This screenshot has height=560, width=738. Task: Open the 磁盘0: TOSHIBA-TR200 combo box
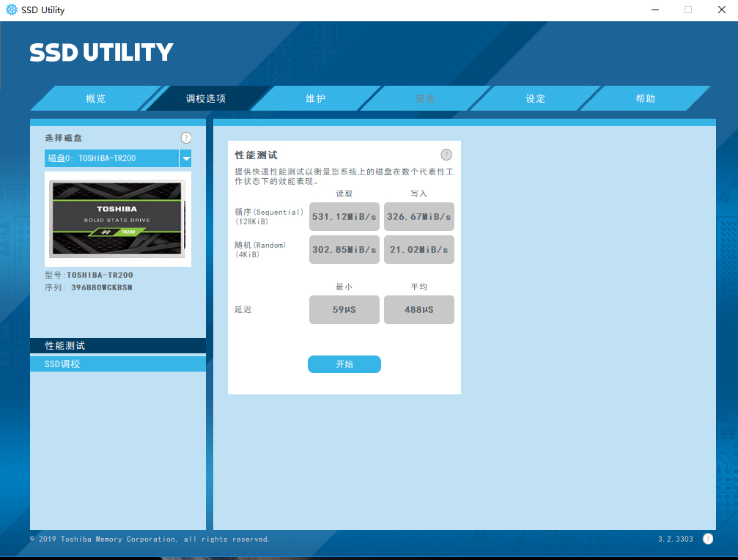(111, 158)
